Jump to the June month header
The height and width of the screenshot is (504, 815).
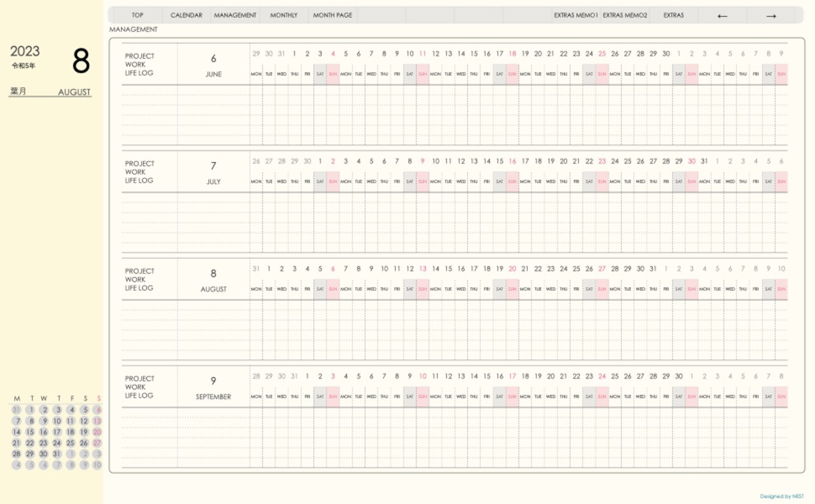213,65
